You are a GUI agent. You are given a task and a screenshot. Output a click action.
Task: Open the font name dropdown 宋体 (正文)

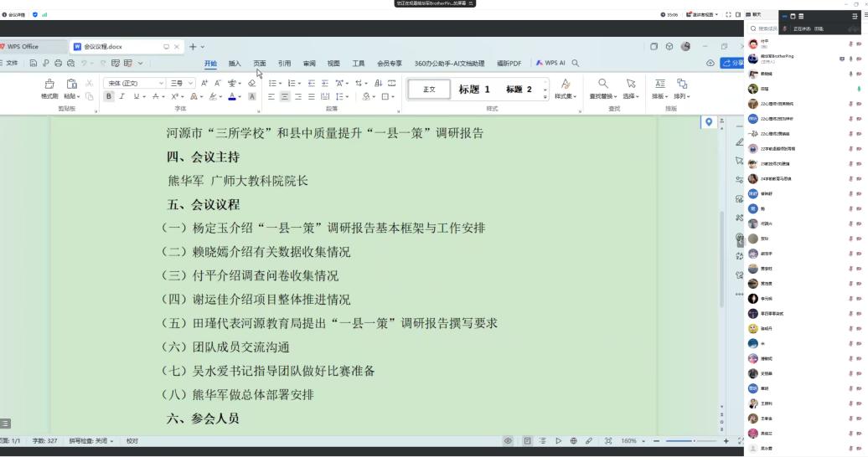coord(134,84)
